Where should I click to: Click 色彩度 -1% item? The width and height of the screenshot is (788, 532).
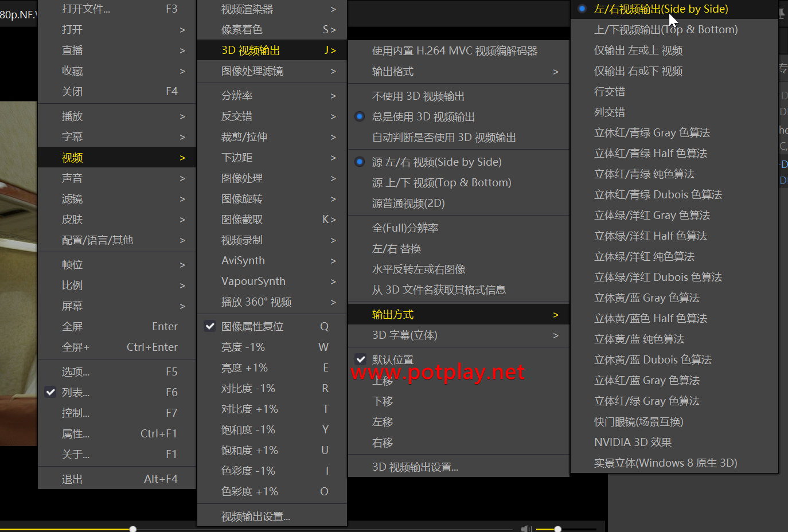point(272,471)
